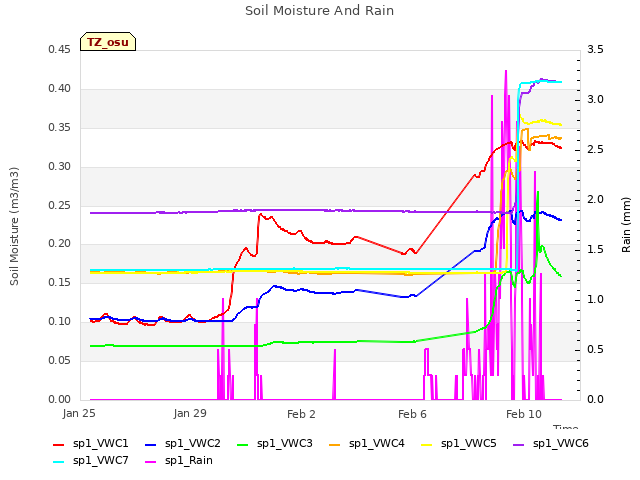Click the 0.40 left axis tick label
The height and width of the screenshot is (480, 640).
[60, 89]
